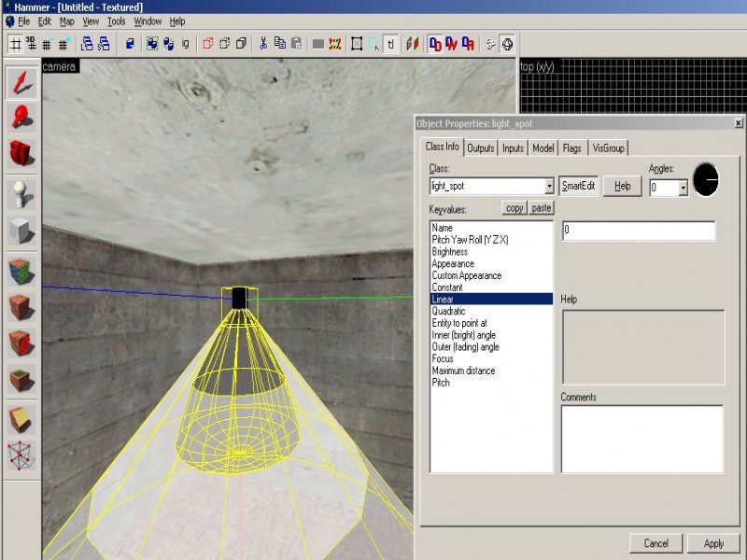Expand the Class dropdown for light_spot
This screenshot has width=747, height=560.
click(549, 187)
